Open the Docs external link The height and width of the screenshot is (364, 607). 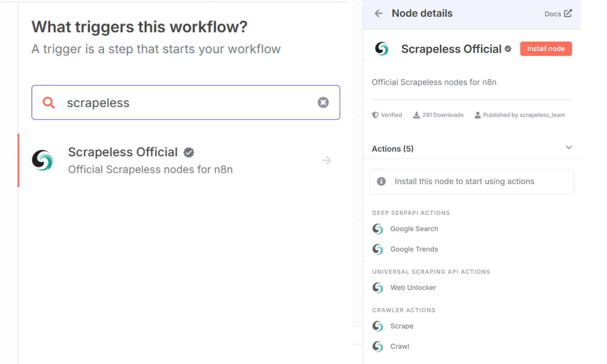[x=558, y=14]
